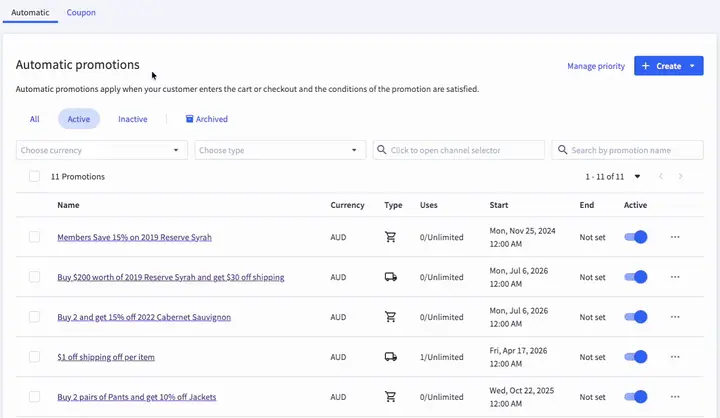Disable Cabernet Sauvignon promotion active toggle
Screen dimensions: 720x418
tap(636, 317)
